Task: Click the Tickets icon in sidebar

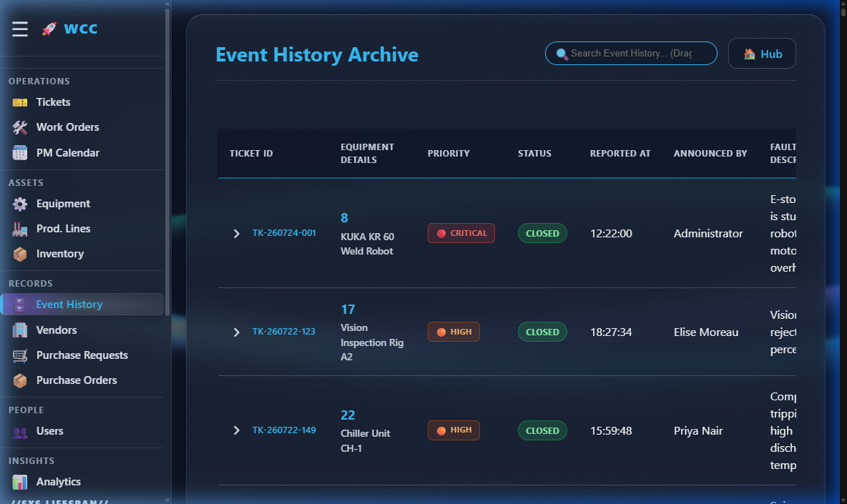Action: (x=20, y=102)
